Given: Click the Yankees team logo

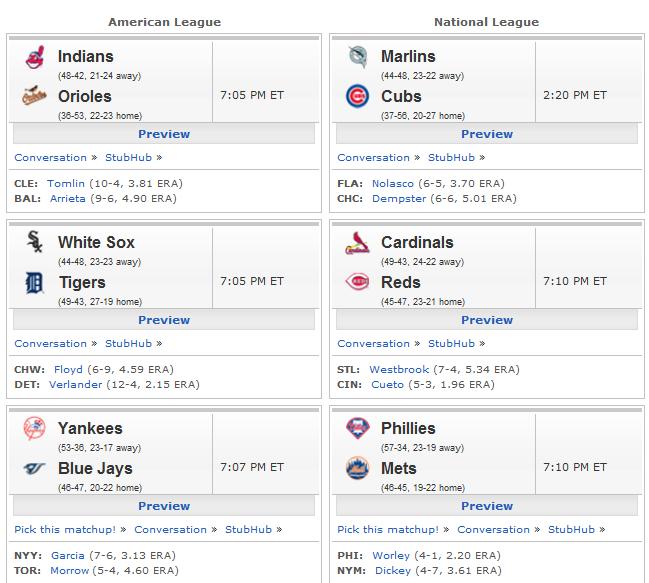Looking at the screenshot, I should [34, 428].
